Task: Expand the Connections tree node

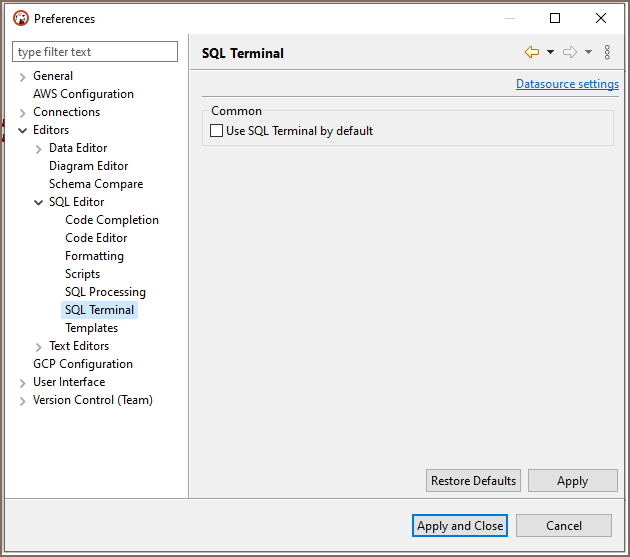Action: (22, 113)
